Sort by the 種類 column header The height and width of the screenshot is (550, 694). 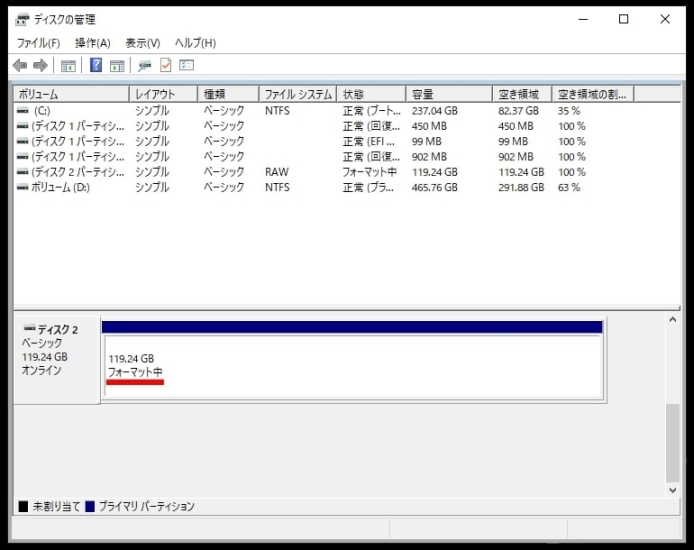click(x=228, y=94)
